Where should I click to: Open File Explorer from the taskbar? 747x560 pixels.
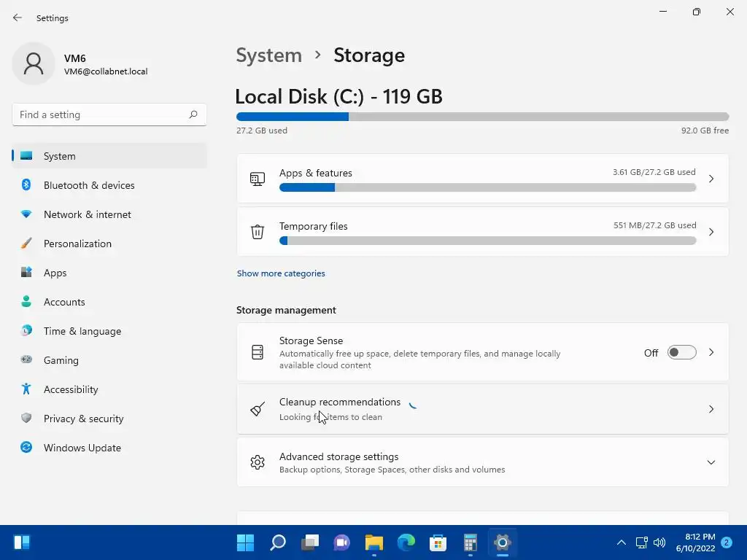[x=374, y=542]
